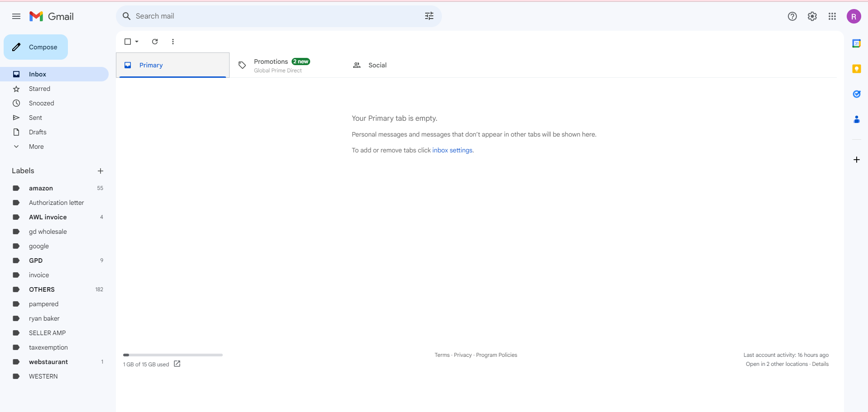
Task: Open the Snoozed folder
Action: (54, 103)
